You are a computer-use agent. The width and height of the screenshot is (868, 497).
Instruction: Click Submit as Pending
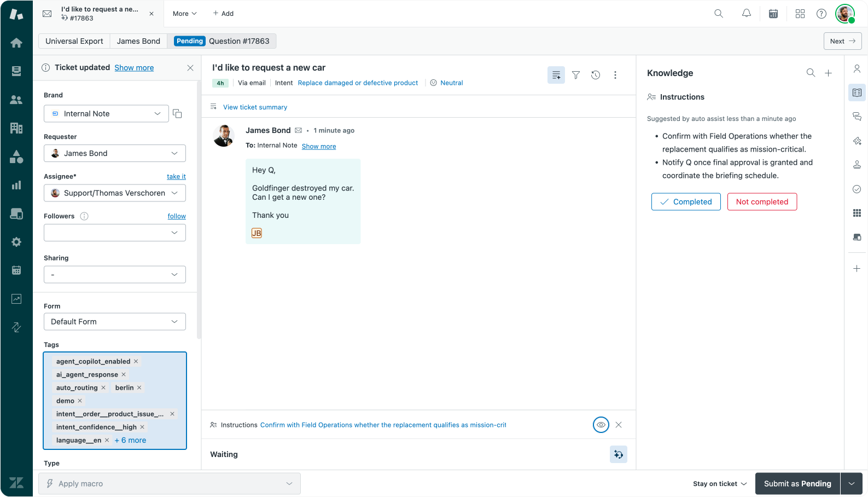click(797, 484)
